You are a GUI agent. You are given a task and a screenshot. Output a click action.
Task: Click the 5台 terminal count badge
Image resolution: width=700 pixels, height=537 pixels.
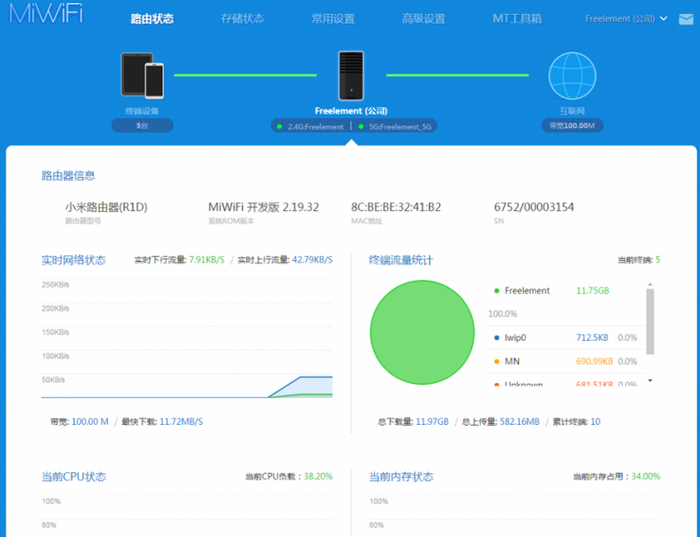142,125
